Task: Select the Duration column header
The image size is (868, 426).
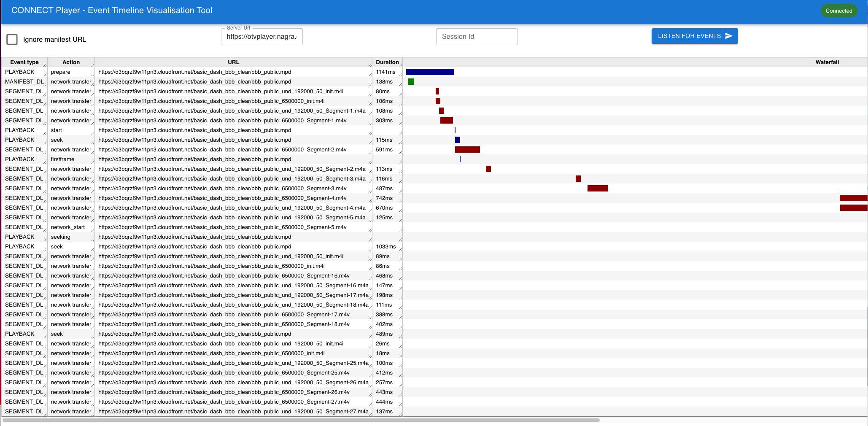Action: tap(387, 62)
